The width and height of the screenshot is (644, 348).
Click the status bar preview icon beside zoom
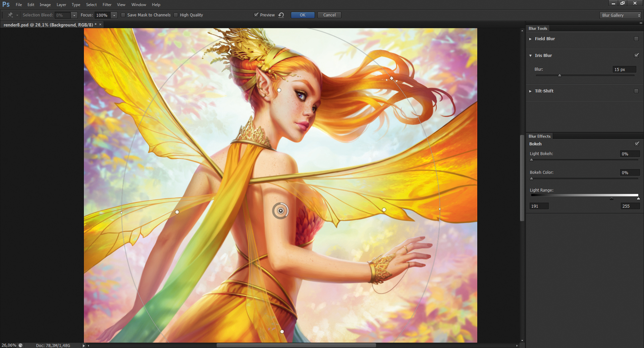tap(20, 345)
